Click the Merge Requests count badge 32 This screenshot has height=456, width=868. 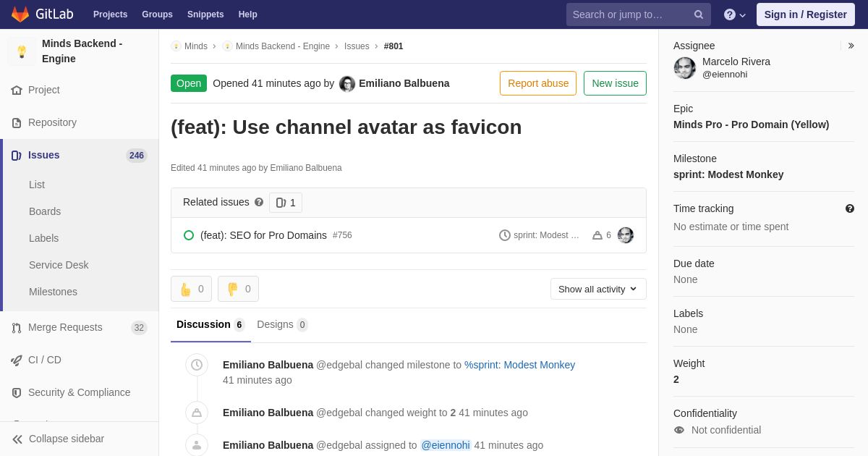tap(139, 328)
